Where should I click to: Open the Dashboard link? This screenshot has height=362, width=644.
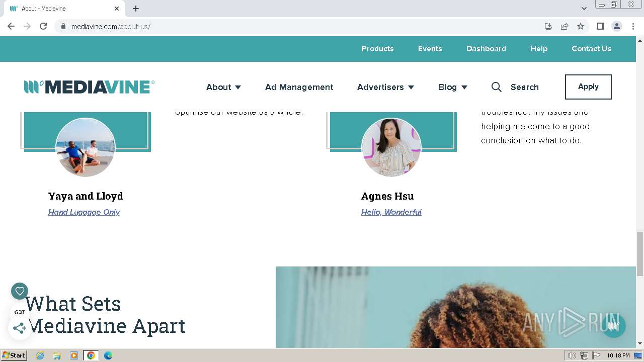coord(486,49)
